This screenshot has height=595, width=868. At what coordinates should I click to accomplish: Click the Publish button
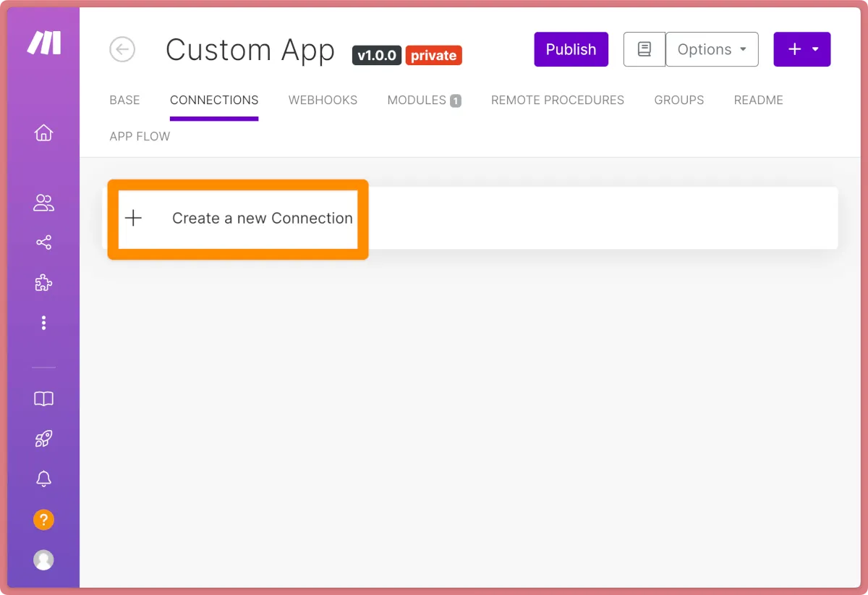coord(571,50)
